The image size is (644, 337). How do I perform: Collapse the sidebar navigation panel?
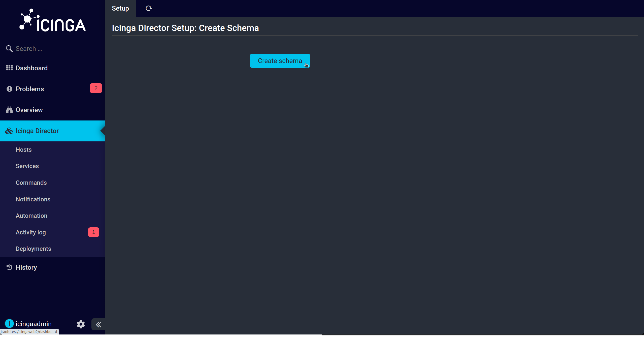point(98,325)
